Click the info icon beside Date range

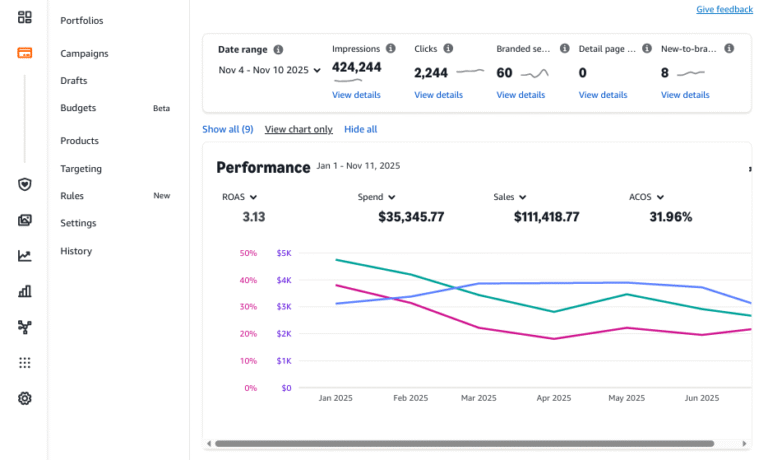pos(278,49)
